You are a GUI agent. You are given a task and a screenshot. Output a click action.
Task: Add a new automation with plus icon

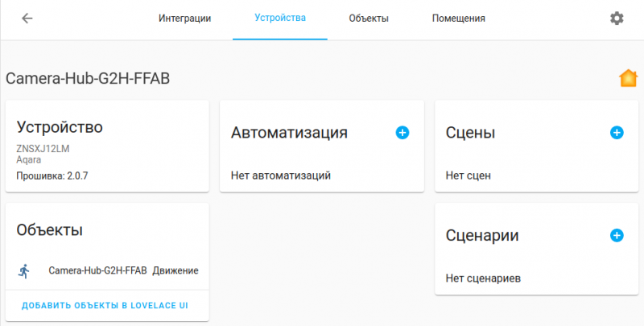[x=402, y=133]
